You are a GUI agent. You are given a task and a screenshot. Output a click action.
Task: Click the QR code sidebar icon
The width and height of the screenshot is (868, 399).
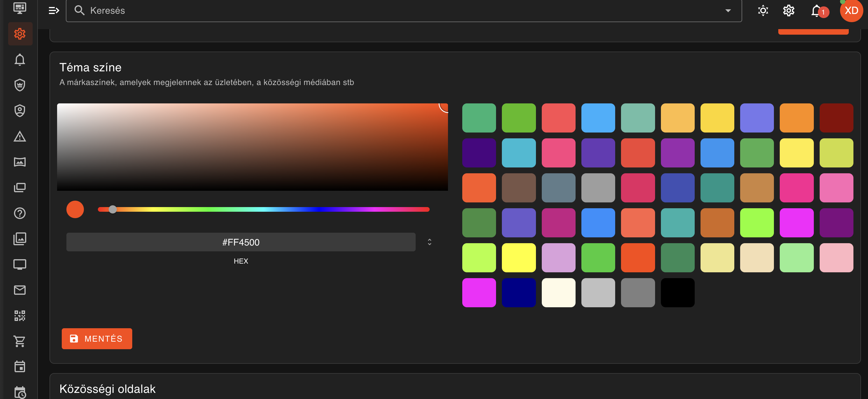click(20, 315)
